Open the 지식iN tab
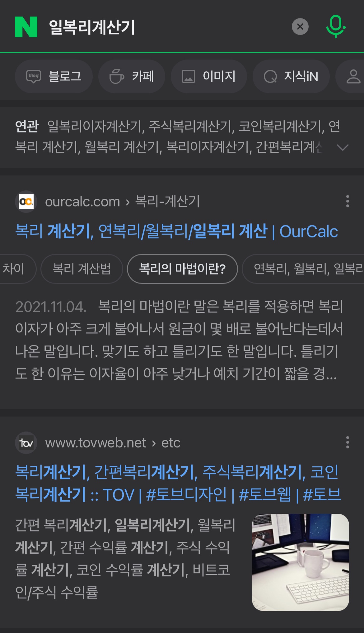 291,76
